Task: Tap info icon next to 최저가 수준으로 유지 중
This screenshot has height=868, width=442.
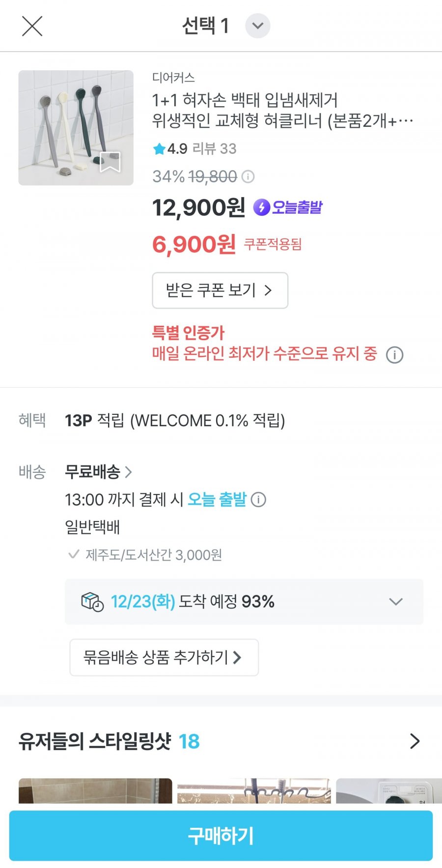Action: (x=394, y=354)
